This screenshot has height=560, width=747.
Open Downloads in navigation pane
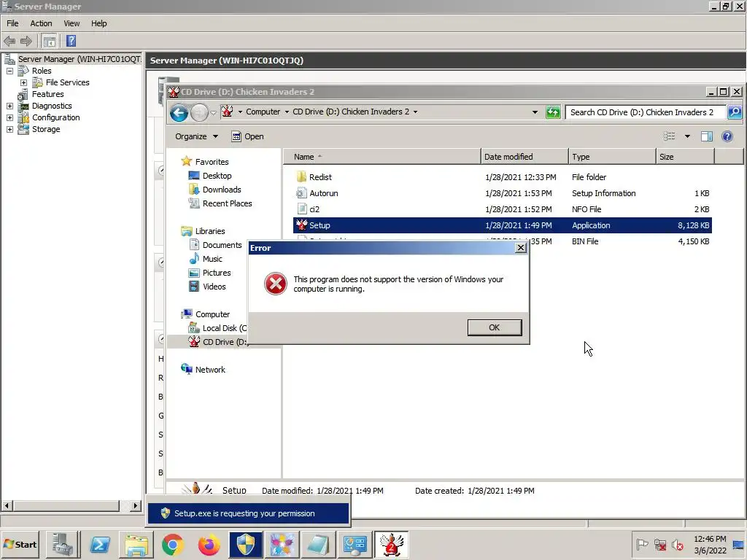click(222, 190)
